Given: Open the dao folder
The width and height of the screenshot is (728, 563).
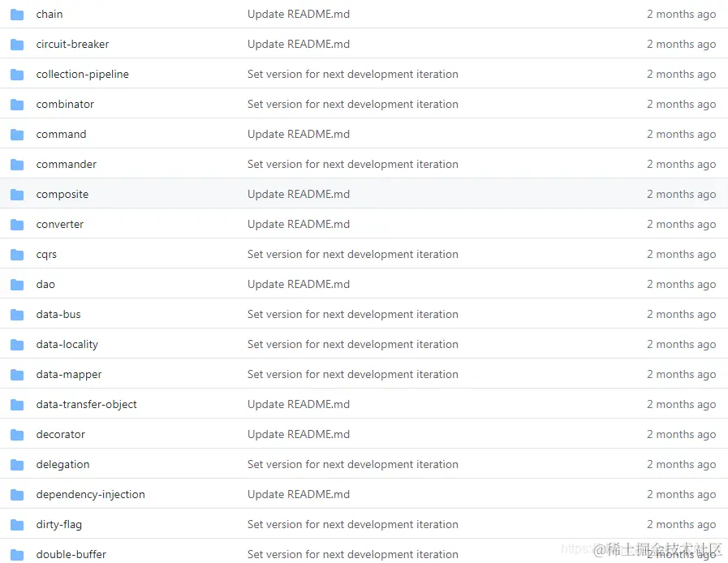Looking at the screenshot, I should tap(45, 284).
